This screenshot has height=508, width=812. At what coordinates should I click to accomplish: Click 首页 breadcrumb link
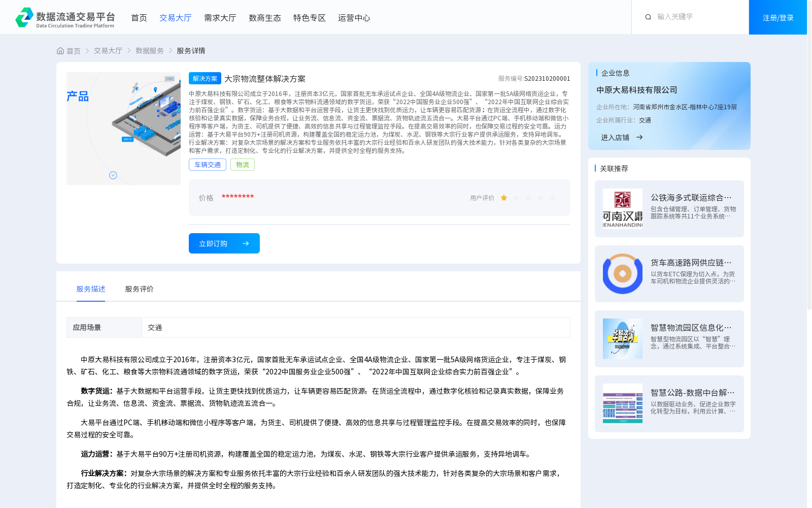click(74, 51)
